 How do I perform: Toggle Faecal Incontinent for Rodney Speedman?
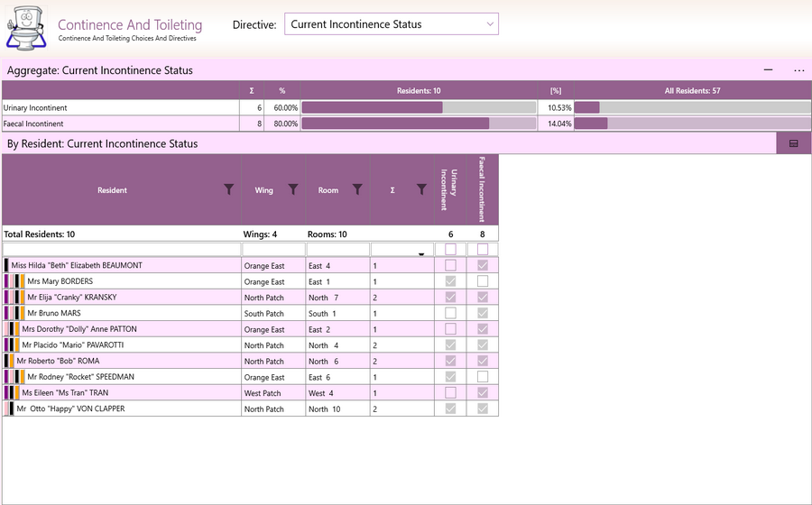pyautogui.click(x=483, y=377)
